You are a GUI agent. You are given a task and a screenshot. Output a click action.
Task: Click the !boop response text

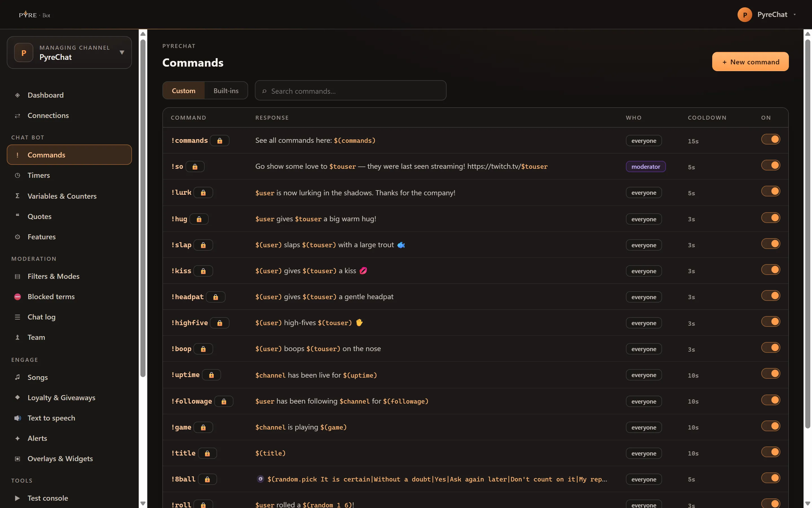(x=318, y=349)
